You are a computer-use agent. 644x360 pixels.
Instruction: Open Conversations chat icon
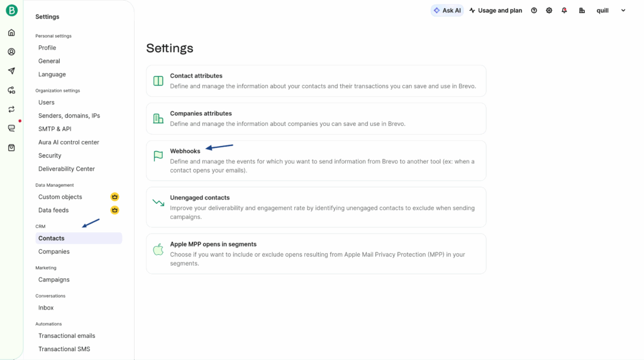tap(11, 128)
